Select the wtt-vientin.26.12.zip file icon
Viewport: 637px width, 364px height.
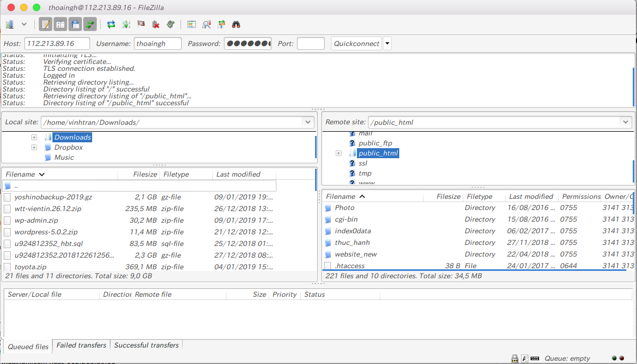pyautogui.click(x=7, y=208)
